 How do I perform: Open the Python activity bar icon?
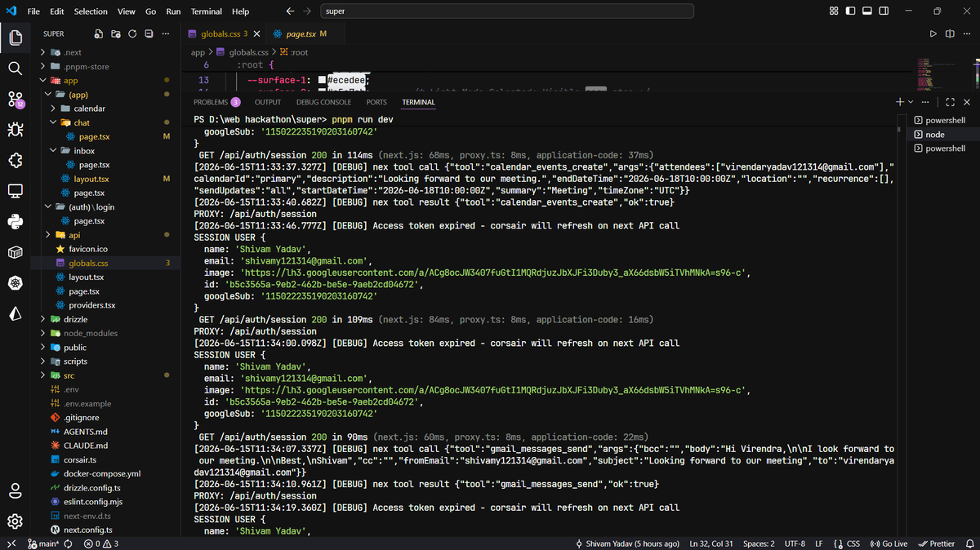[x=15, y=221]
